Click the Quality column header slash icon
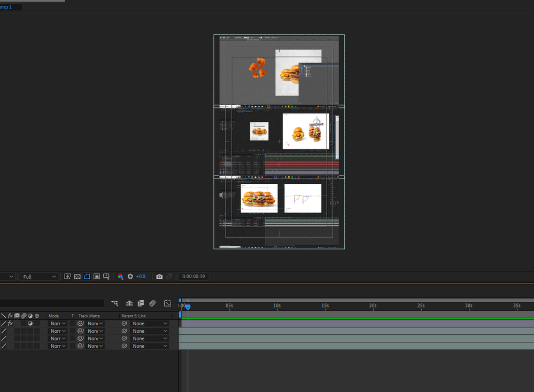The height and width of the screenshot is (392, 534). point(3,316)
